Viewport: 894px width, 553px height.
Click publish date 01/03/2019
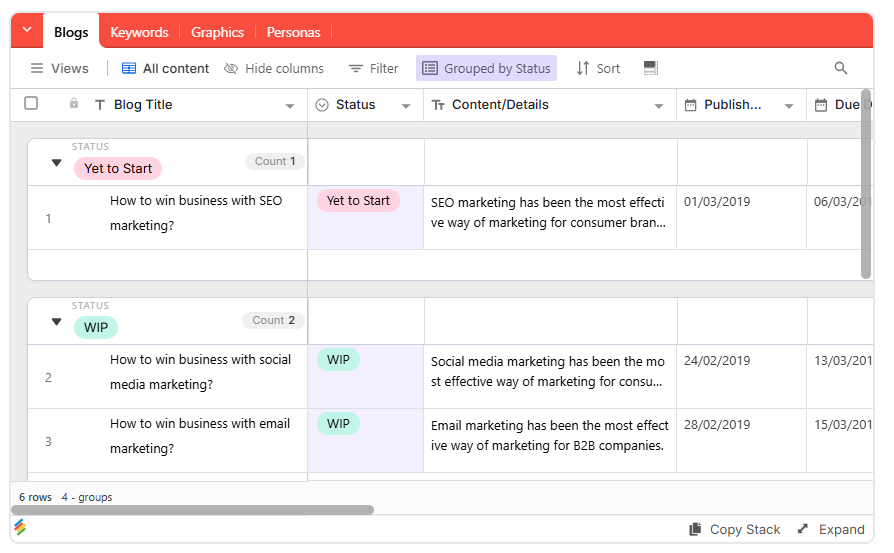[x=717, y=202]
